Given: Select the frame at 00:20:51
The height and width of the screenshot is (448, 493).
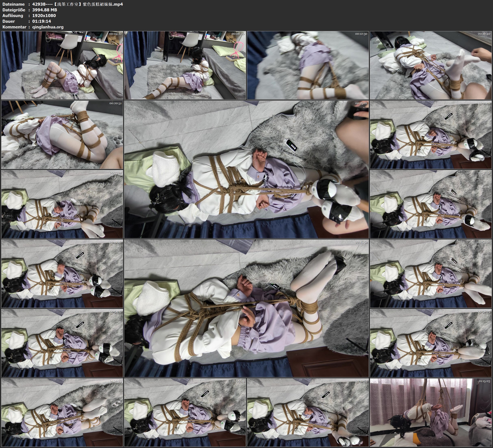Looking at the screenshot, I should [62, 135].
